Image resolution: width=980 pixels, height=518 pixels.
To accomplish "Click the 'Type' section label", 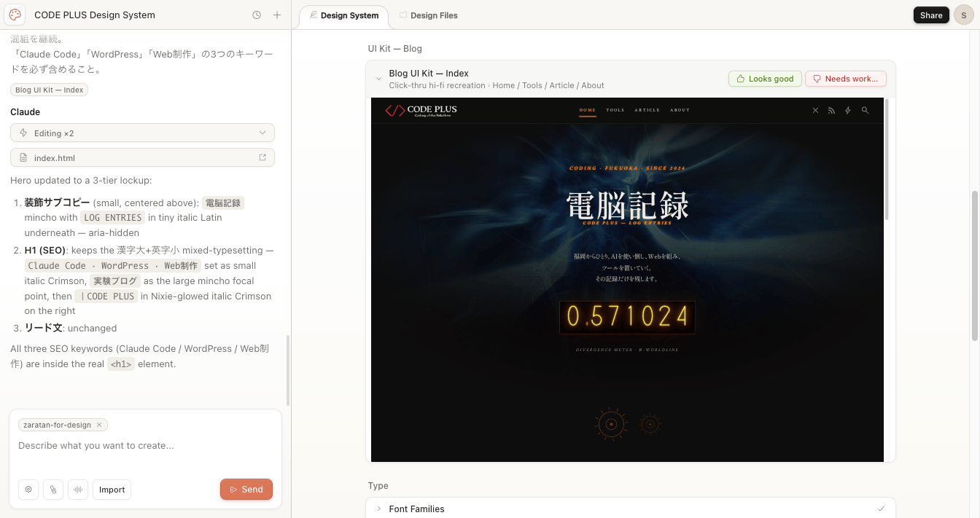I will click(378, 486).
